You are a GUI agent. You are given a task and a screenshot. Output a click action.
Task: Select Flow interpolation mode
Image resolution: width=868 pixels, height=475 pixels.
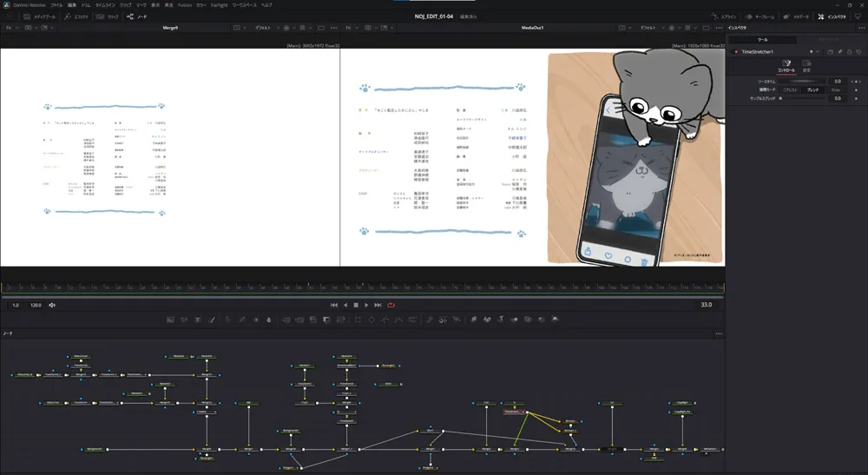(x=835, y=89)
